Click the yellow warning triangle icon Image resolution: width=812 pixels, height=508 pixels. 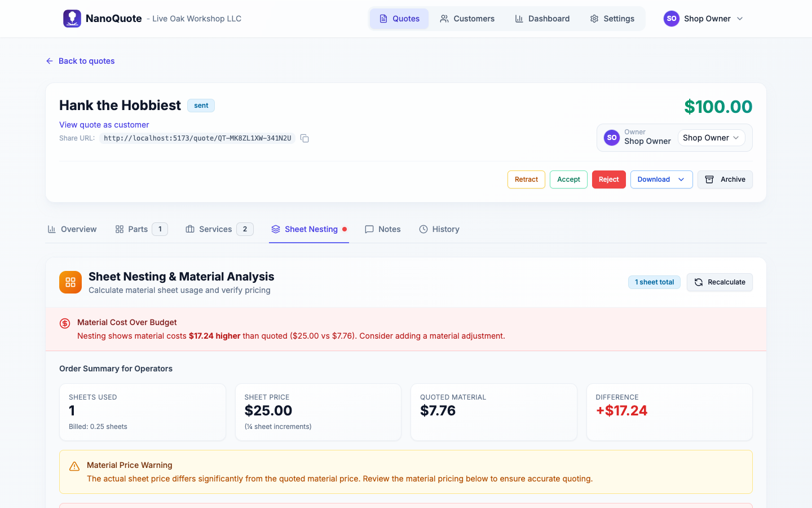coord(74,465)
